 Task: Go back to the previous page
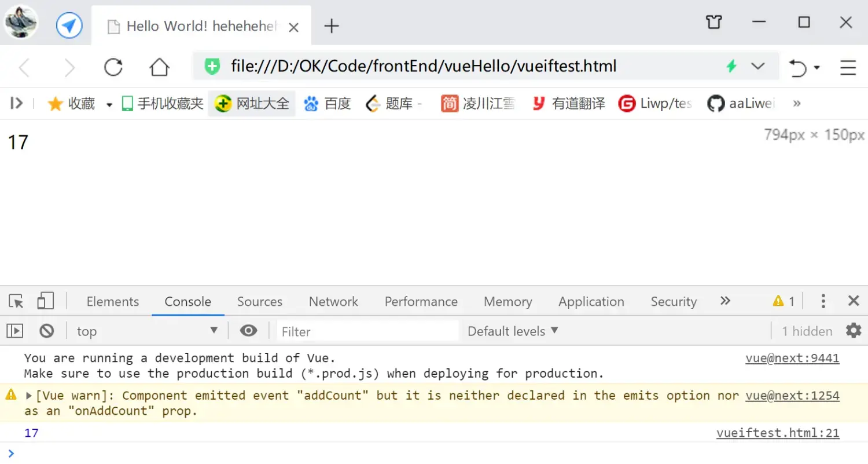coord(24,68)
